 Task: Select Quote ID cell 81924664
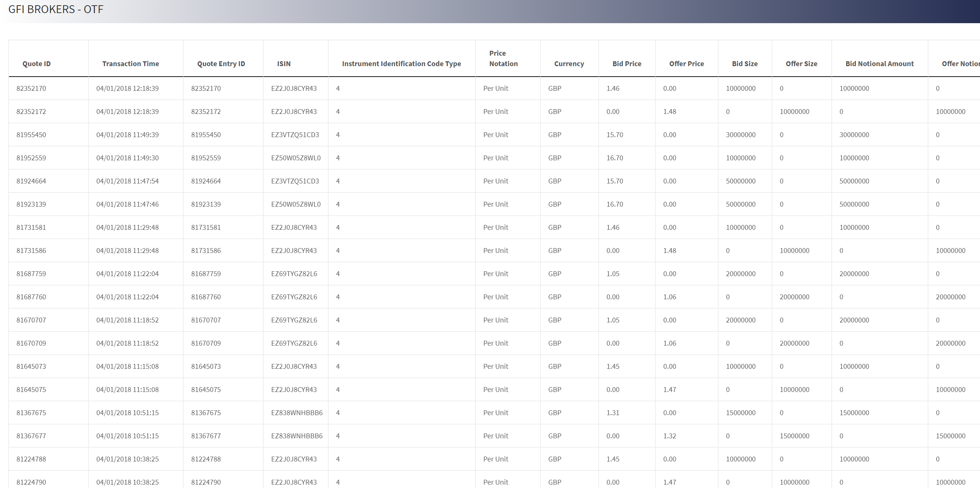(x=31, y=181)
